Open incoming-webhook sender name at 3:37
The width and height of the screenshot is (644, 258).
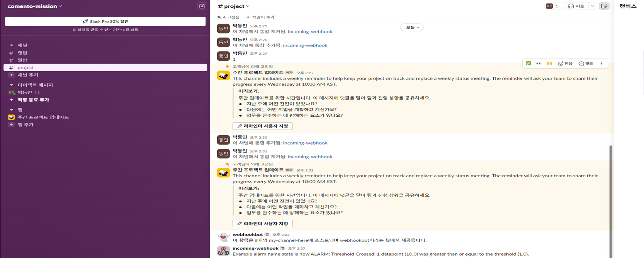click(256, 248)
